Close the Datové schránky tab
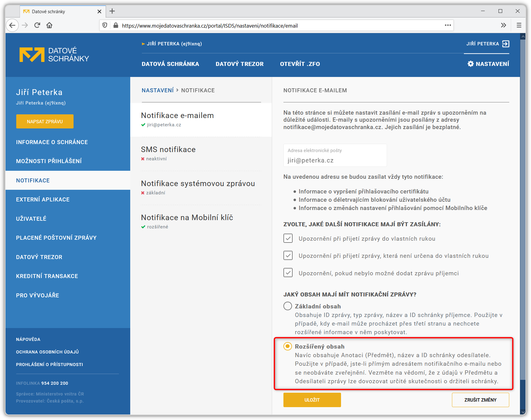 click(x=99, y=12)
